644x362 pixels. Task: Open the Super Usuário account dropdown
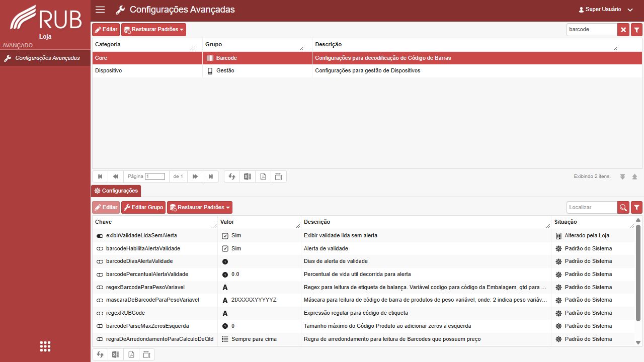[x=606, y=10]
